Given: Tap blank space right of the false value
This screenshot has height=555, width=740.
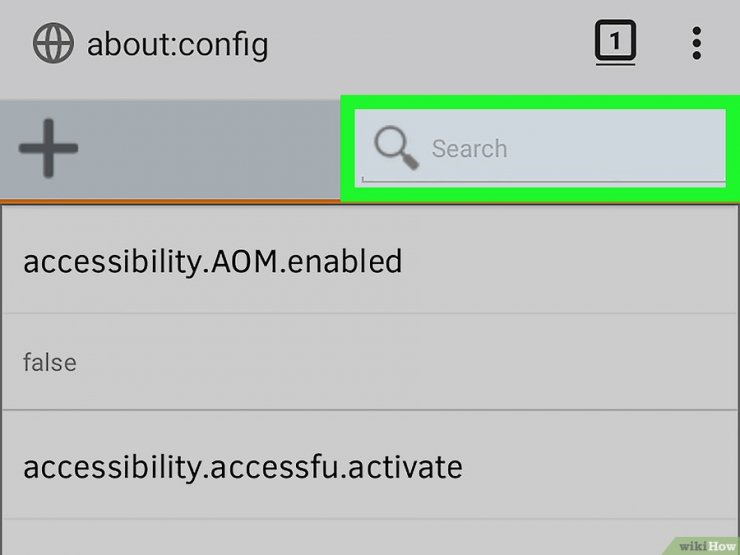Looking at the screenshot, I should [406, 362].
